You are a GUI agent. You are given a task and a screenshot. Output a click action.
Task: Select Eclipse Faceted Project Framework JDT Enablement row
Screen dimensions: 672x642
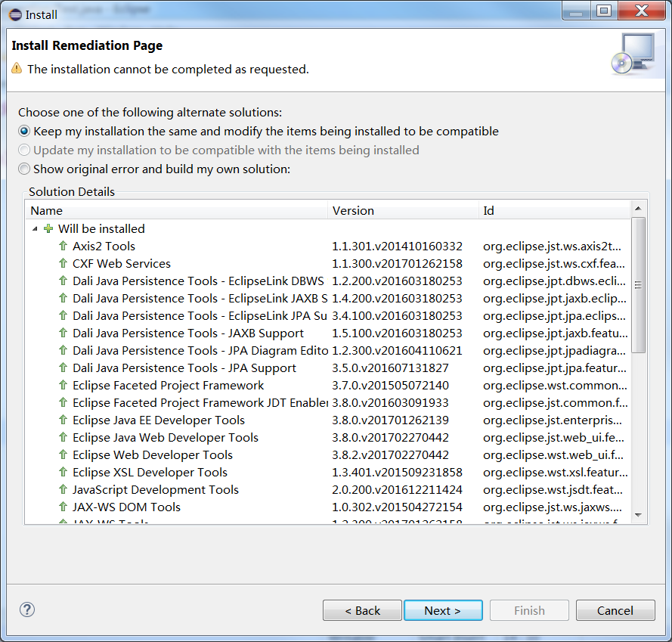pos(328,403)
